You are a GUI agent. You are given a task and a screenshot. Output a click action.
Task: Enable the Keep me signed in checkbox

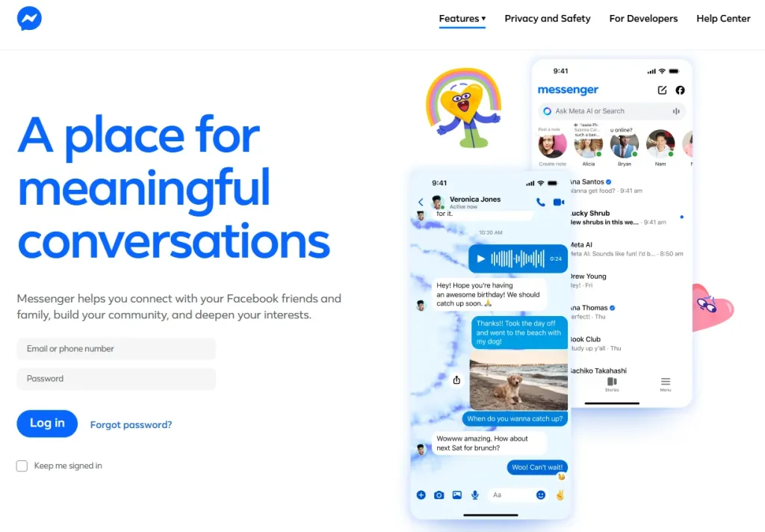point(22,466)
